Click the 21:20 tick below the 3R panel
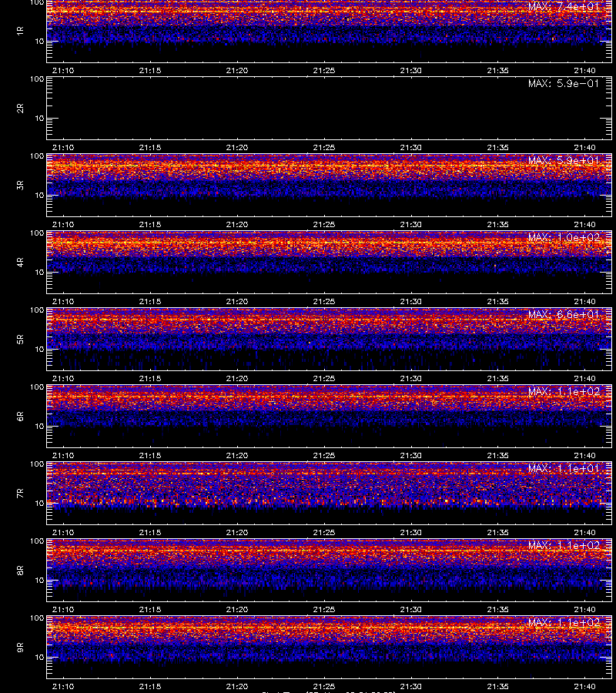 [237, 224]
